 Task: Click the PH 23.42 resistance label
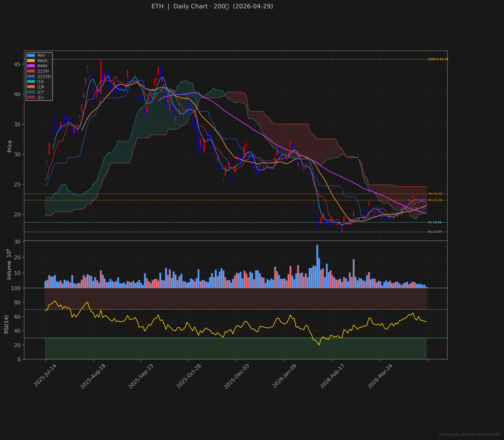tap(435, 194)
